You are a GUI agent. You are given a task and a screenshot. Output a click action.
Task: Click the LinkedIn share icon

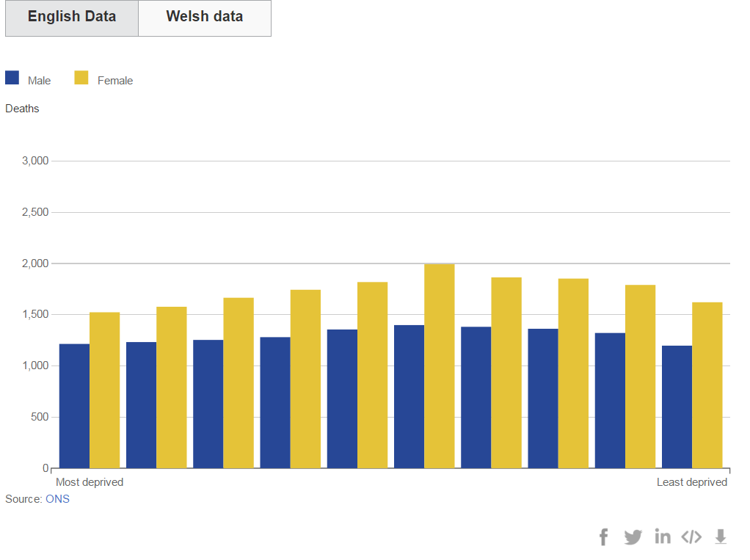click(663, 537)
